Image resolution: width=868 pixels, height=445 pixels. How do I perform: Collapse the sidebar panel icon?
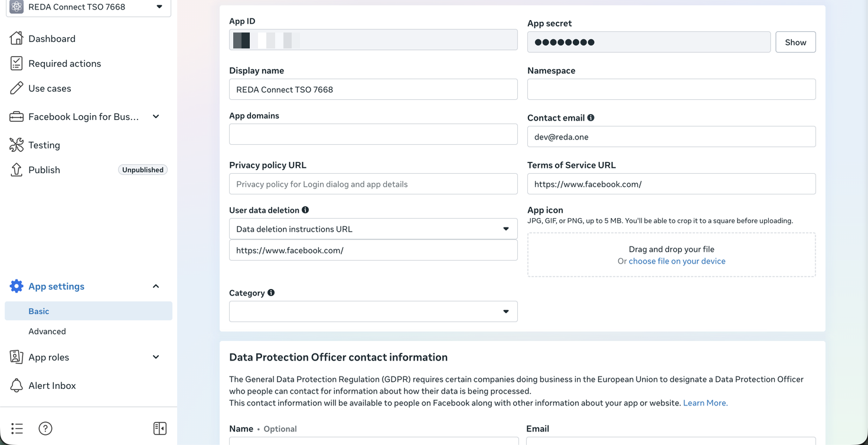point(160,428)
